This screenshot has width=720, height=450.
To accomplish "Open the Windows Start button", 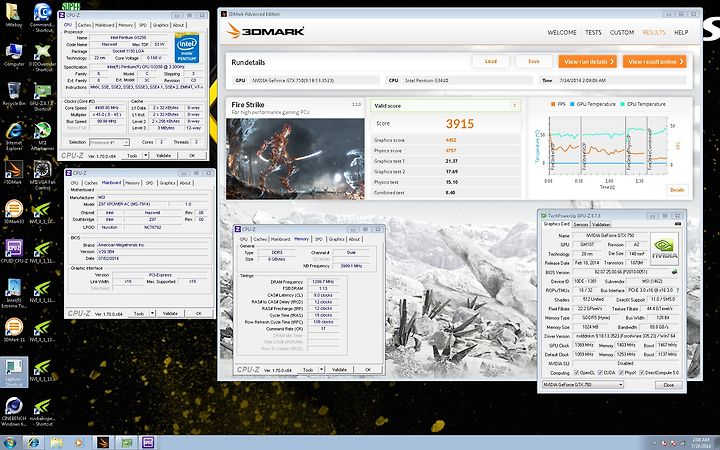I will [x=10, y=443].
